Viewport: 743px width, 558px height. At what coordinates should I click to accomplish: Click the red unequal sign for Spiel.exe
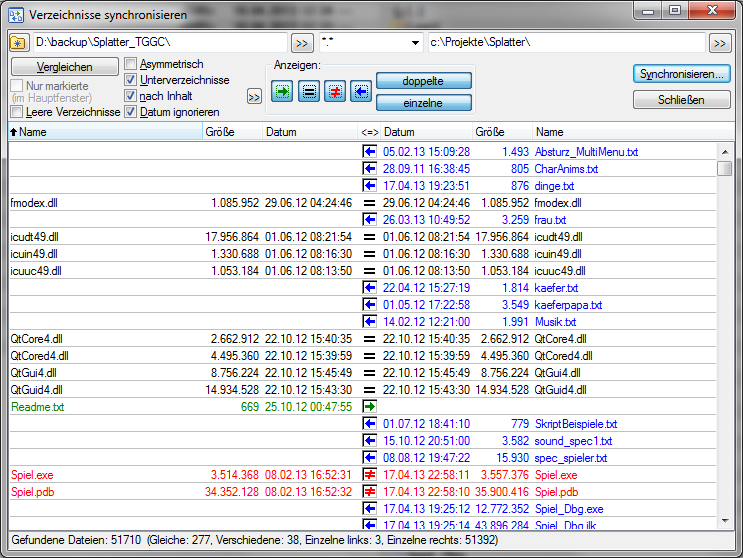click(x=370, y=475)
